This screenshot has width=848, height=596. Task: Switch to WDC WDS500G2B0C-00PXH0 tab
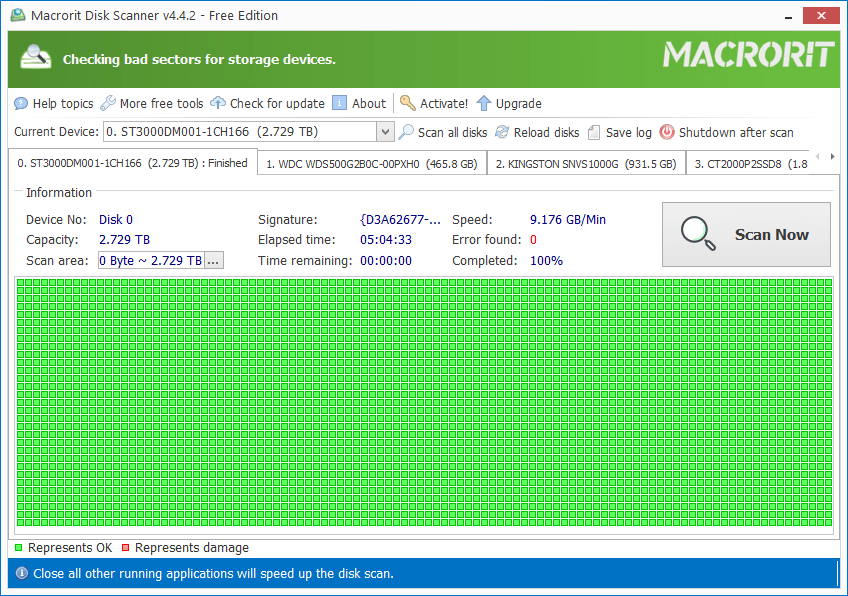point(372,164)
